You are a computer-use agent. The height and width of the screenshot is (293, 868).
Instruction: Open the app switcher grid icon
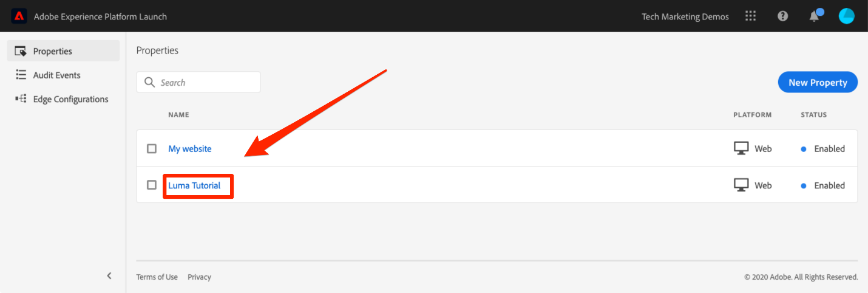(x=751, y=16)
